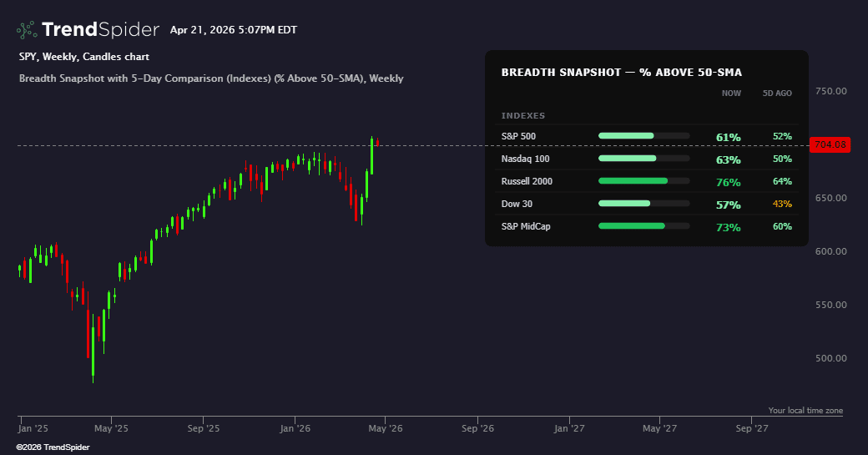Click the BREADTH SNAPSHOT panel heading
The image size is (868, 455).
pyautogui.click(x=622, y=73)
